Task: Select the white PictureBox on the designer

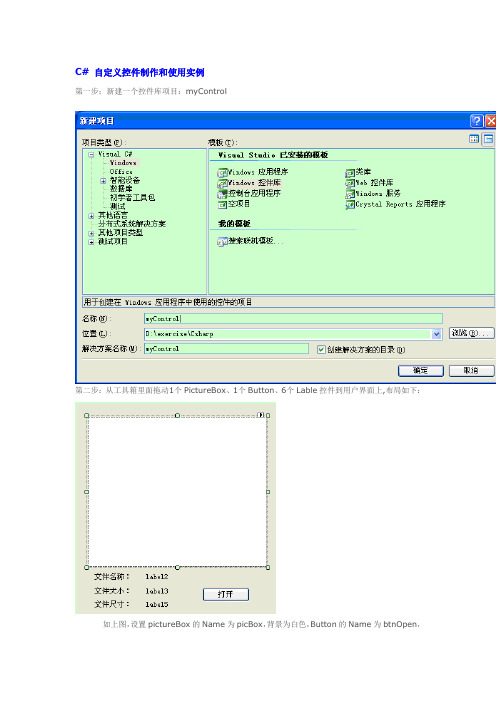Action: pyautogui.click(x=177, y=492)
